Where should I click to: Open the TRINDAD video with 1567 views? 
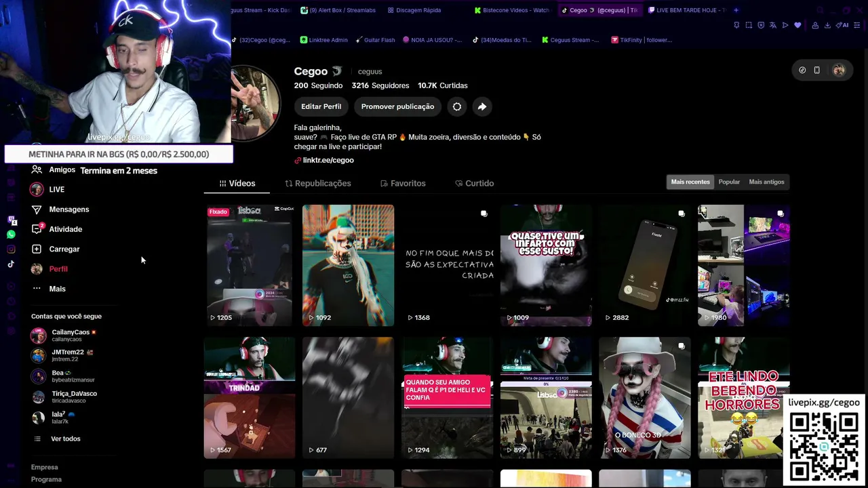pos(250,398)
